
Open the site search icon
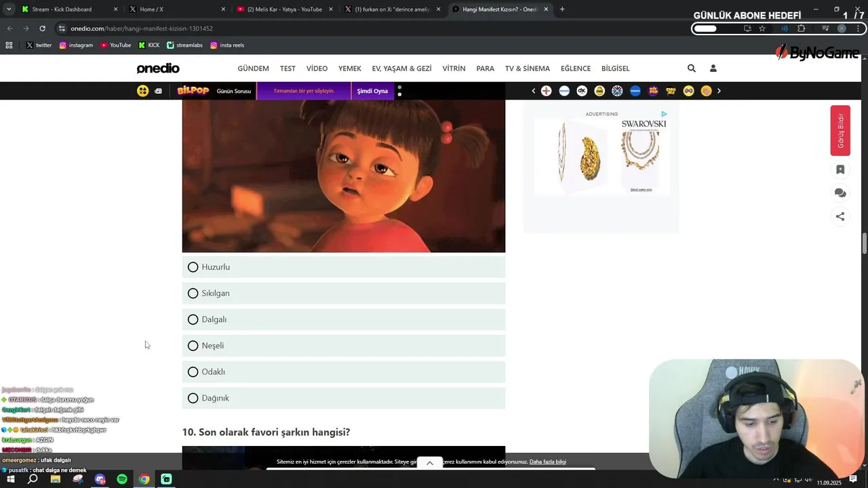pos(692,68)
